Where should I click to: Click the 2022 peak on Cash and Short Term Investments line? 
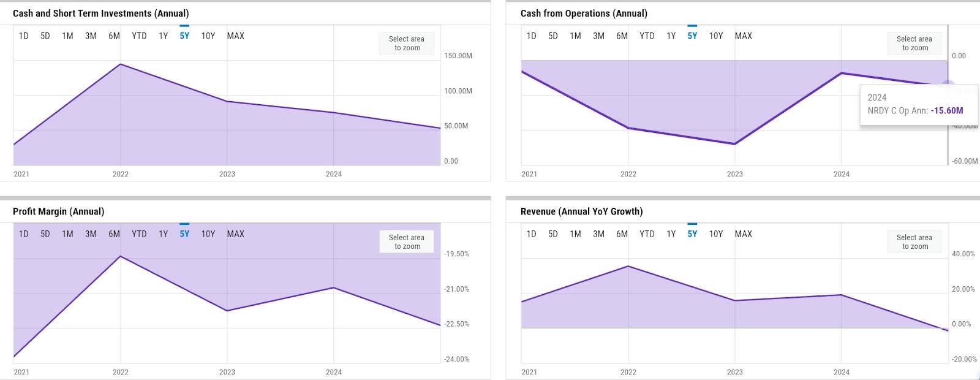coord(121,64)
